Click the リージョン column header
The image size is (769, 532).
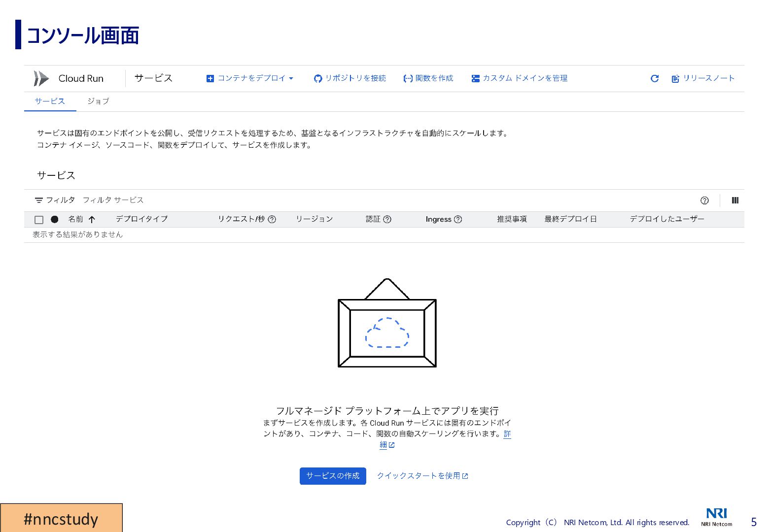(x=315, y=219)
